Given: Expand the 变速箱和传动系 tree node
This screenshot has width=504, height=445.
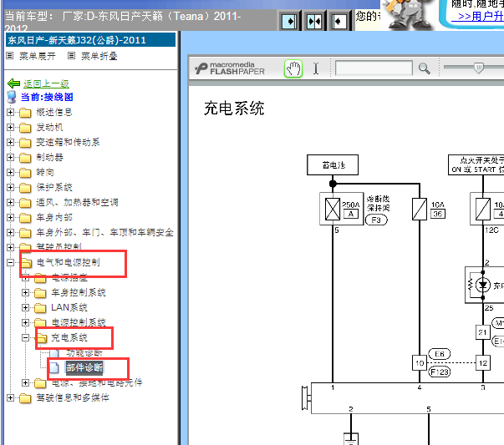Looking at the screenshot, I should 10,142.
